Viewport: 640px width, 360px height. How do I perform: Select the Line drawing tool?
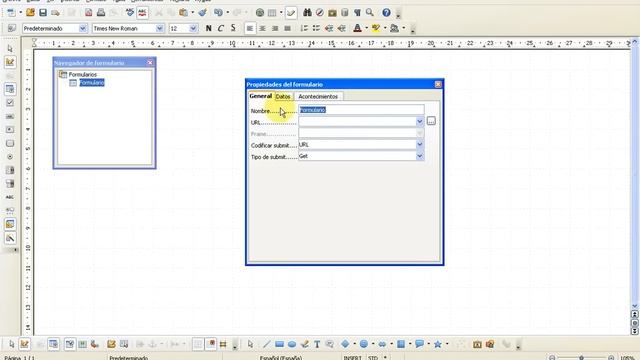pos(267,344)
